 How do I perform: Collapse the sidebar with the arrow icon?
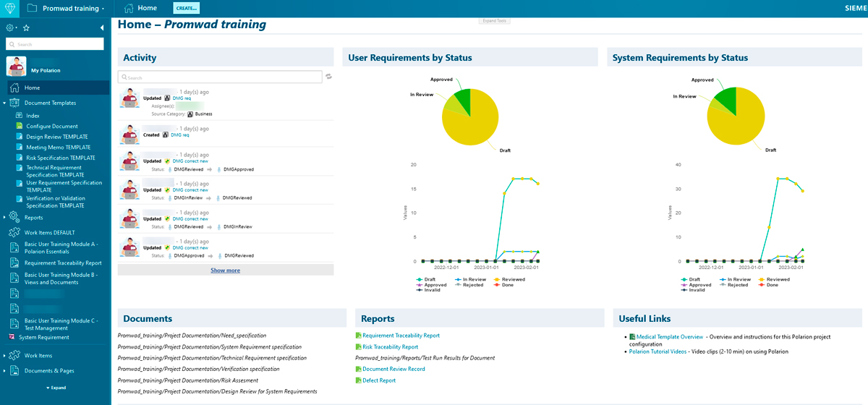(102, 27)
